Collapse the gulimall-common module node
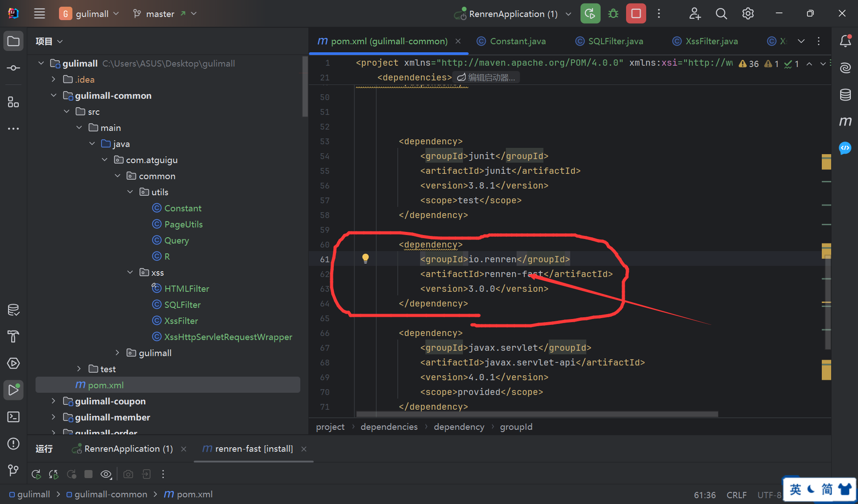Image resolution: width=858 pixels, height=504 pixels. (x=54, y=96)
